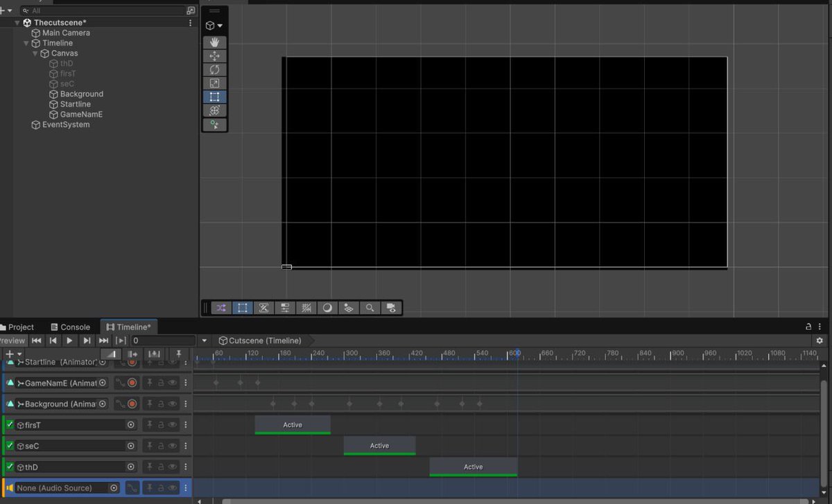832x504 pixels.
Task: Collapse the Thecutscene scene node
Action: coord(17,23)
